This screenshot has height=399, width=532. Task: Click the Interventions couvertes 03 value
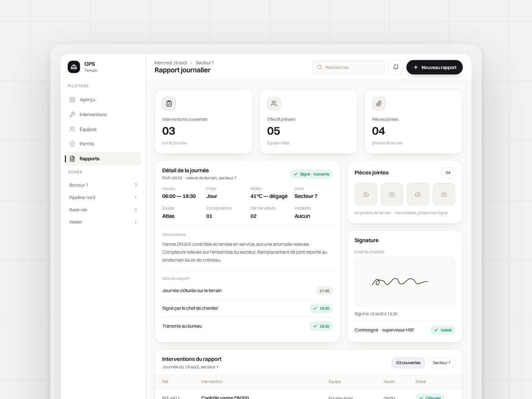(x=169, y=131)
